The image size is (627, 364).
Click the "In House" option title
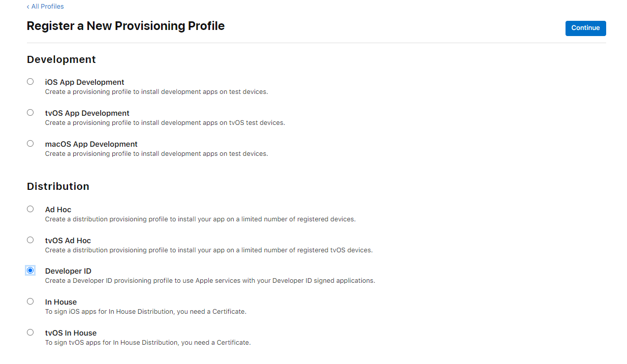coord(61,302)
